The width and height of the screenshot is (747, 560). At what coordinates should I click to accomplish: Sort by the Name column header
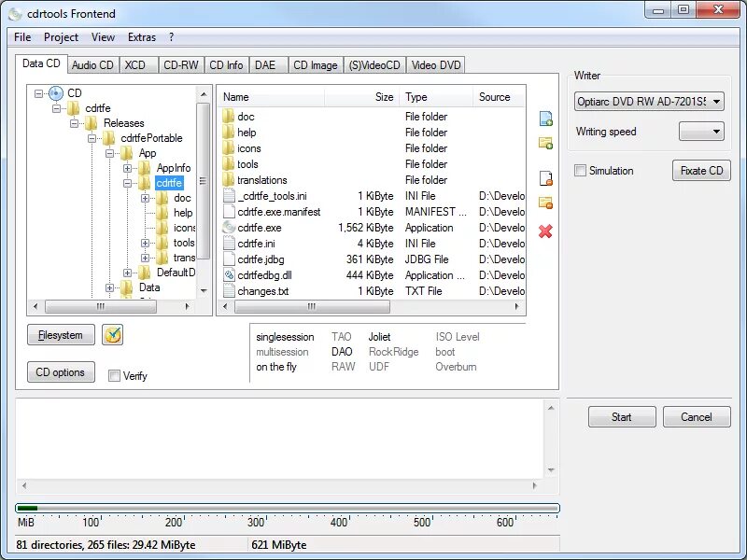[x=272, y=97]
